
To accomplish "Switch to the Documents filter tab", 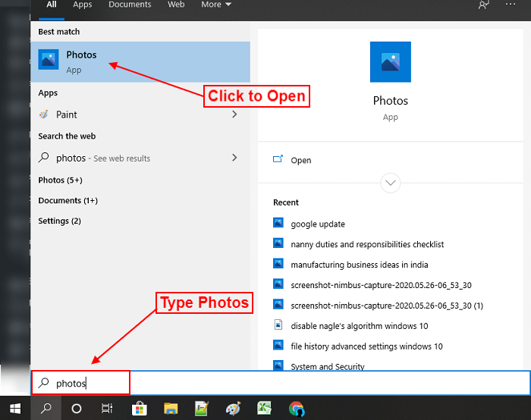I will pos(130,5).
